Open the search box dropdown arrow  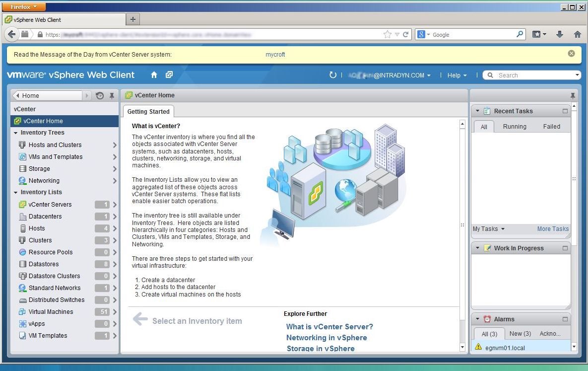point(577,75)
